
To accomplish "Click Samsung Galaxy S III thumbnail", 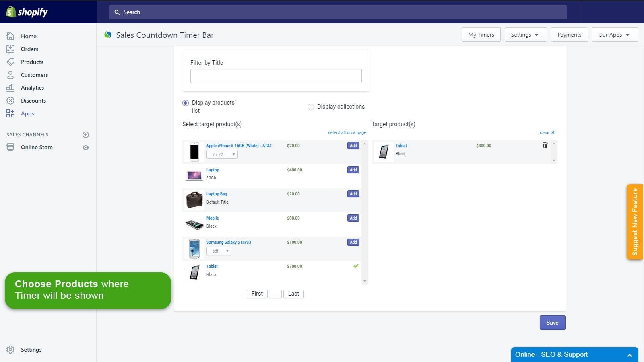I will click(x=194, y=248).
